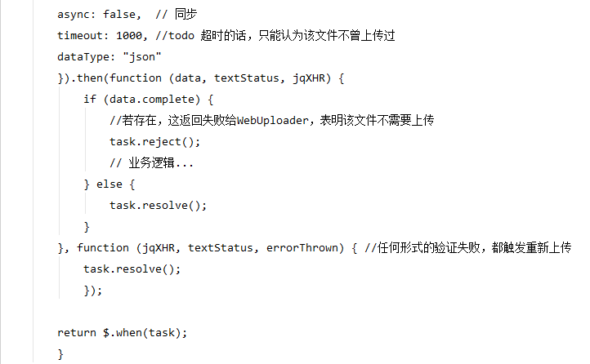Click the task.reject() call
Screen dimensions: 590x364
(x=154, y=142)
